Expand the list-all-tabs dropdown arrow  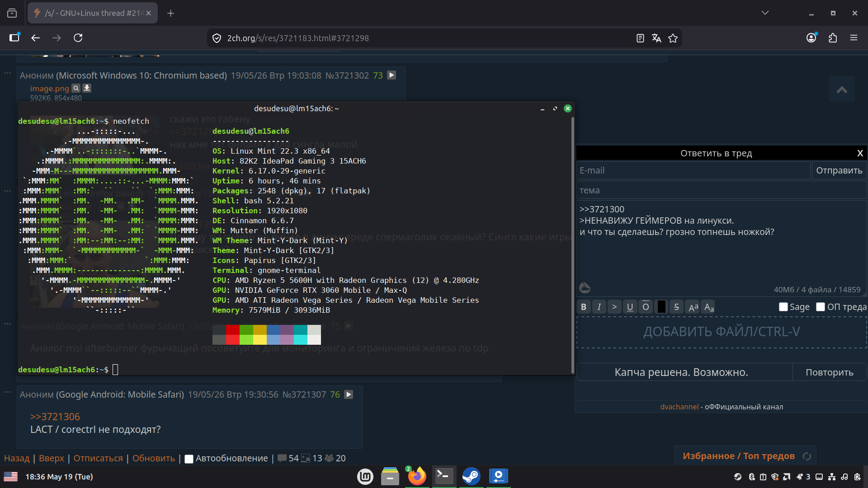click(765, 13)
